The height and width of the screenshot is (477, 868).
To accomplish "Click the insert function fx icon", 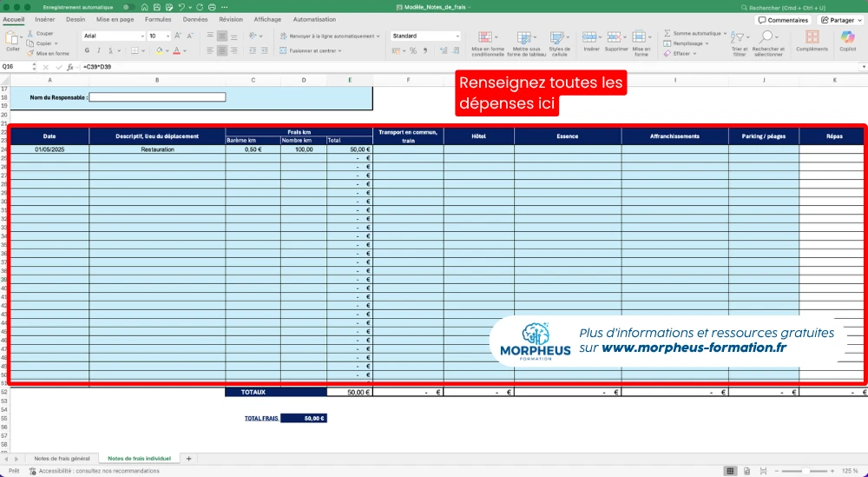I will pos(70,67).
